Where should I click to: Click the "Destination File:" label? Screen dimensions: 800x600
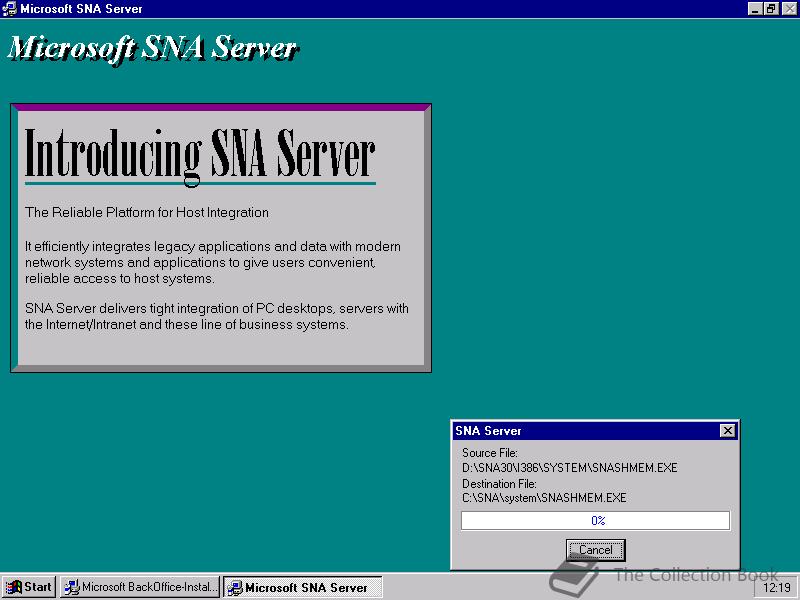(499, 483)
